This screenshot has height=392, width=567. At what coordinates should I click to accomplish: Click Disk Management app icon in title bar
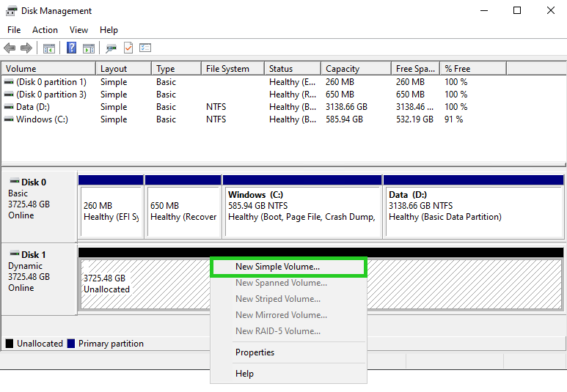coord(12,11)
